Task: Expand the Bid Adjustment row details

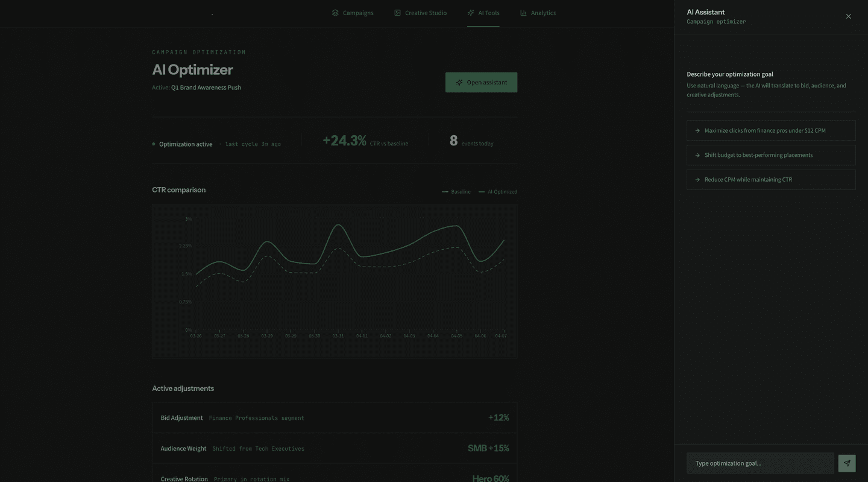Action: (x=335, y=417)
